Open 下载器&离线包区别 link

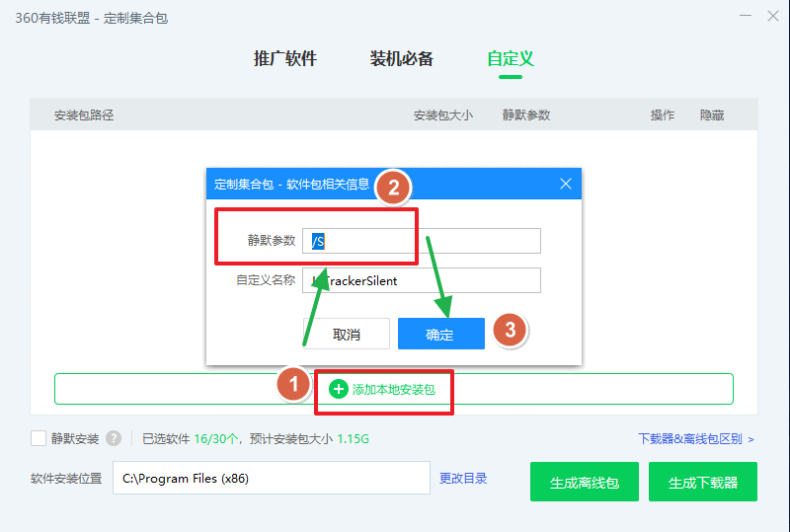coord(696,439)
